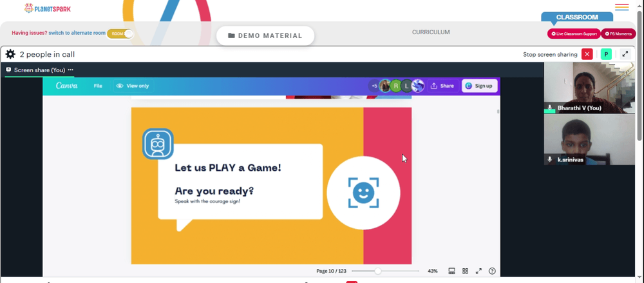Open the green P participant badge
644x283 pixels.
pos(606,54)
